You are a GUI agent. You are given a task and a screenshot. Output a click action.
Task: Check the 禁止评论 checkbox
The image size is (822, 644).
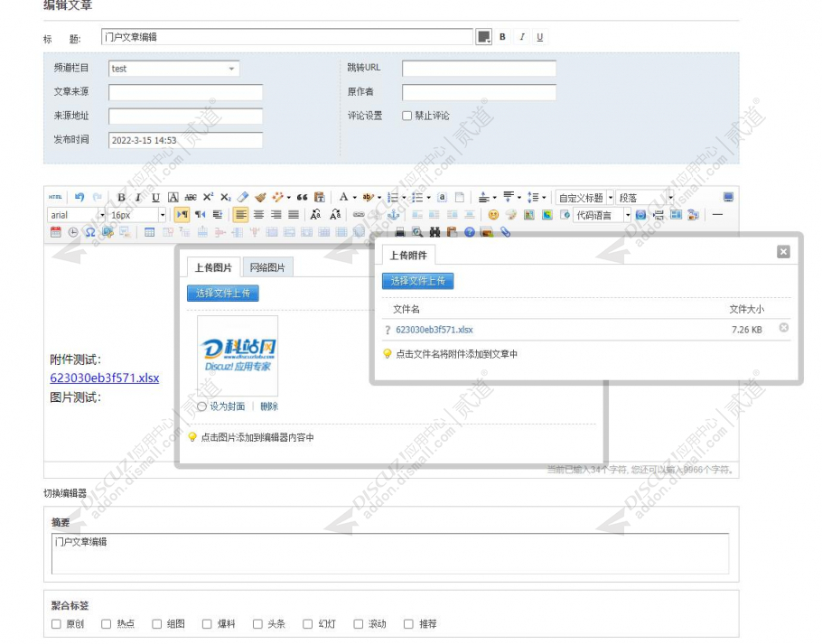(406, 116)
